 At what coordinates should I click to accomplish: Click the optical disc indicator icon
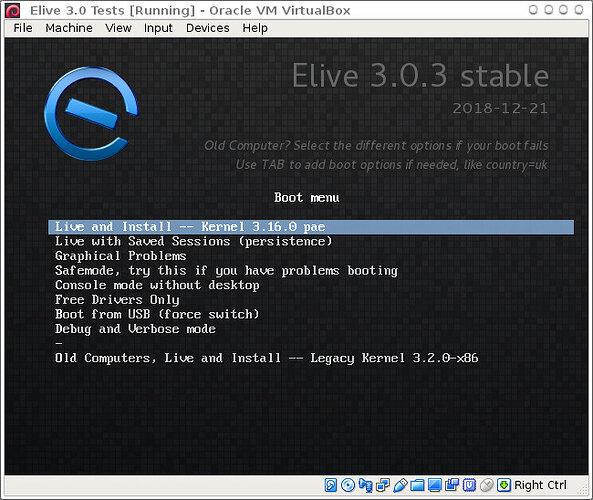pos(348,485)
